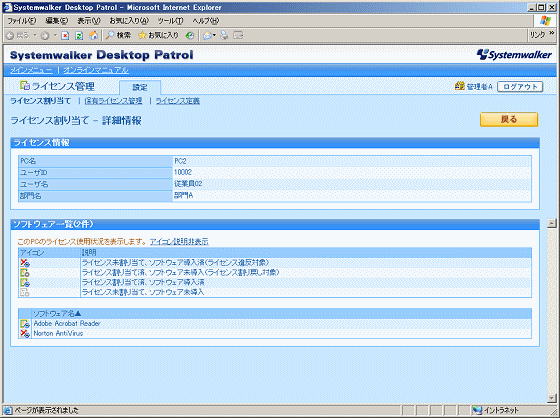
Task: Click the ライセンス割り戻し対象 legend icon
Action: pos(25,273)
